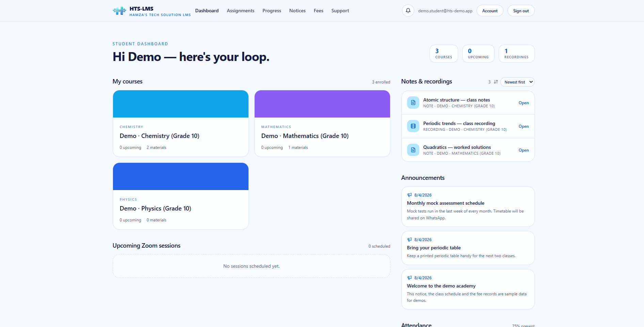Click the Account button

tap(490, 11)
